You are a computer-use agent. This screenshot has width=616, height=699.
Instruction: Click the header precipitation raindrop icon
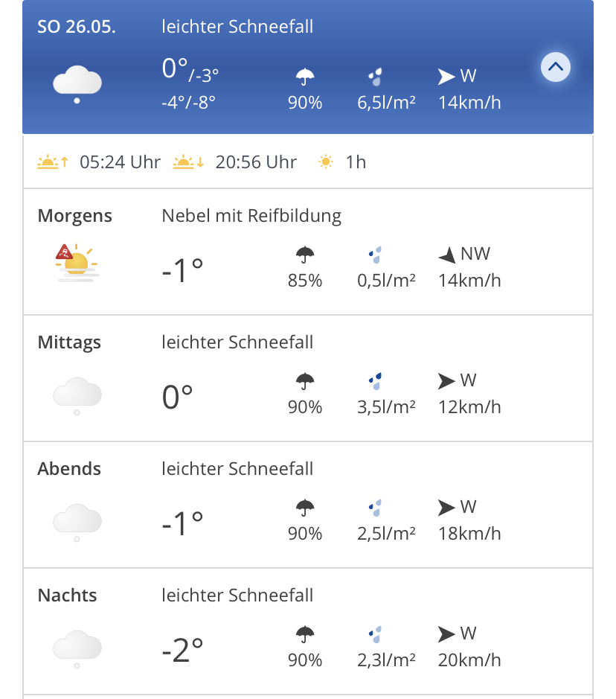(x=376, y=76)
